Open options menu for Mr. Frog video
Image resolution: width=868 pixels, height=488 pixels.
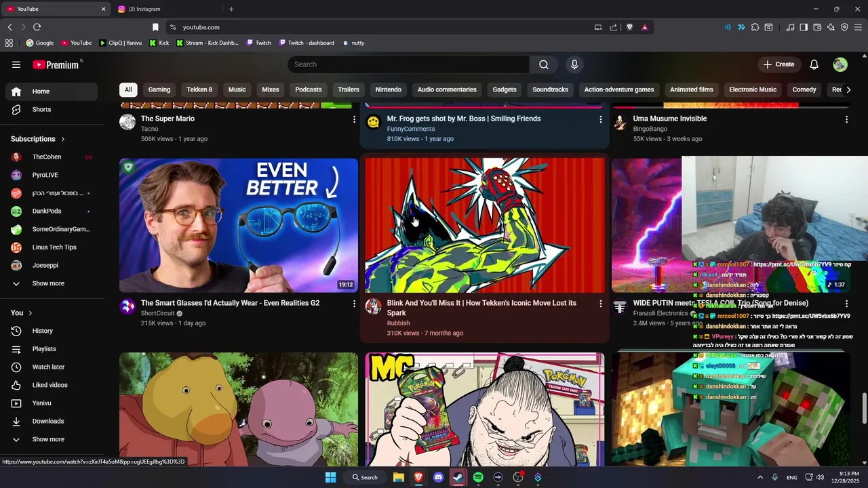pos(600,119)
